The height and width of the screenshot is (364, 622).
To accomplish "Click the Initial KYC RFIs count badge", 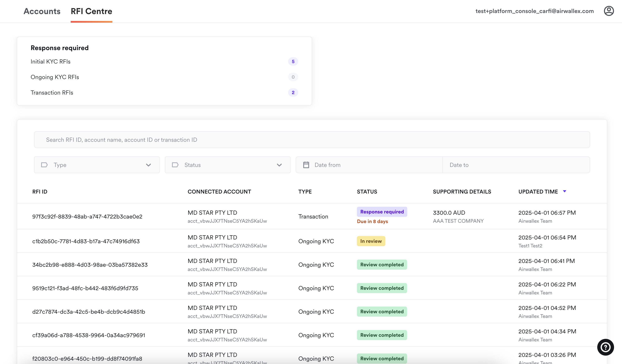I will coord(293,61).
